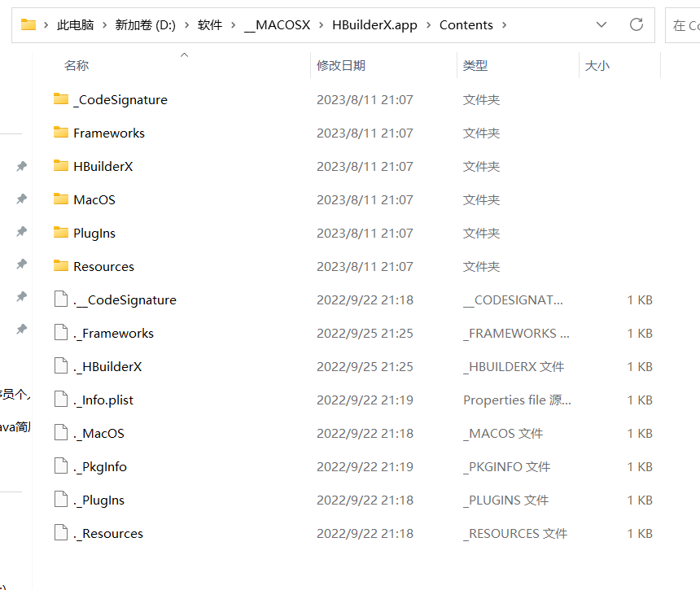The width and height of the screenshot is (700, 590).
Task: Click the folder icon in address bar
Action: tap(28, 24)
